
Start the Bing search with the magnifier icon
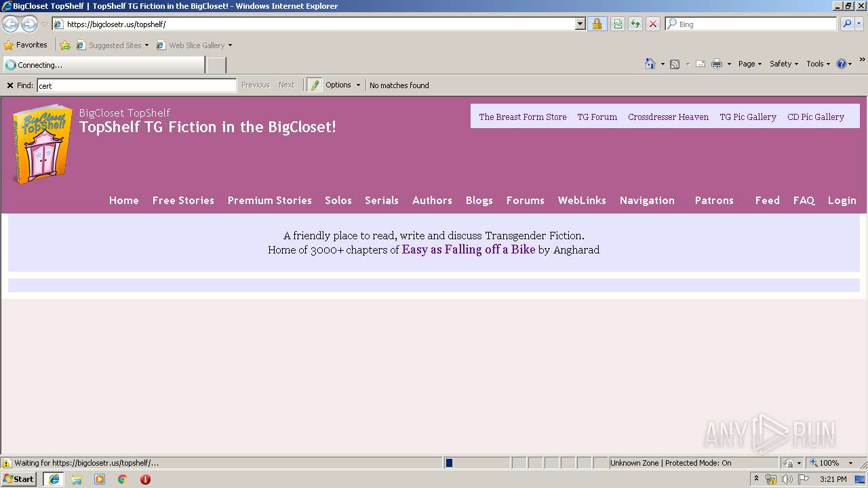tap(847, 24)
